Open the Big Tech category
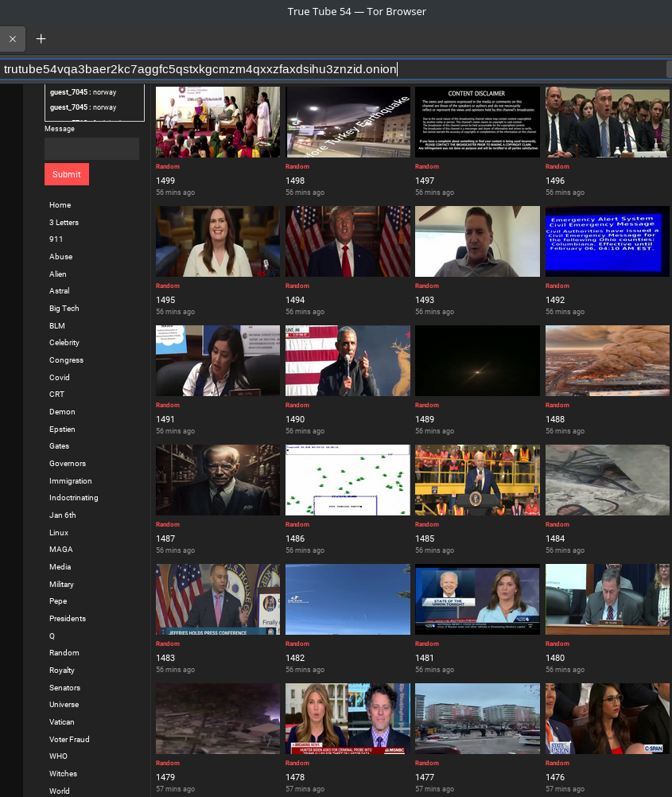Screen dimensions: 672x797 pyautogui.click(x=64, y=308)
